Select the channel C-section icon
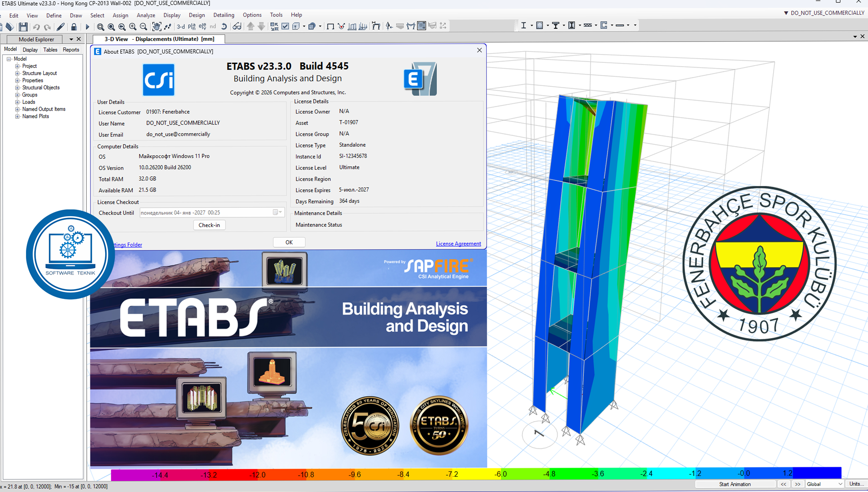 tap(604, 25)
